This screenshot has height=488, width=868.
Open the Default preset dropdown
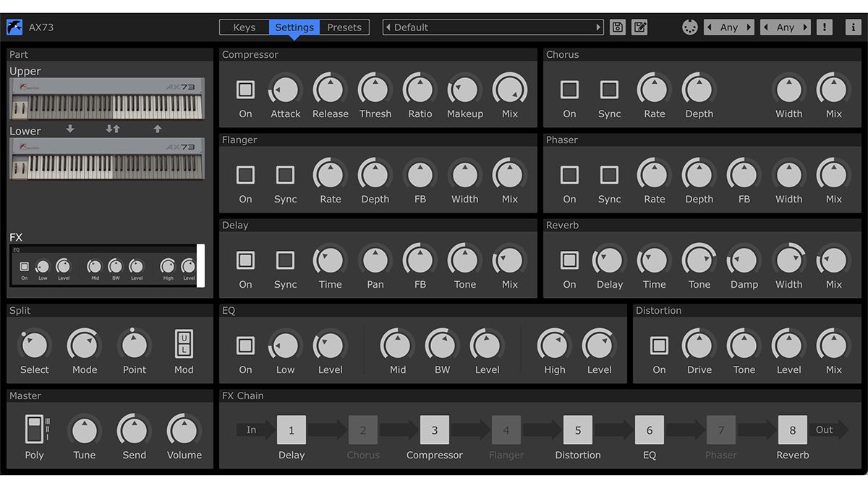point(493,27)
